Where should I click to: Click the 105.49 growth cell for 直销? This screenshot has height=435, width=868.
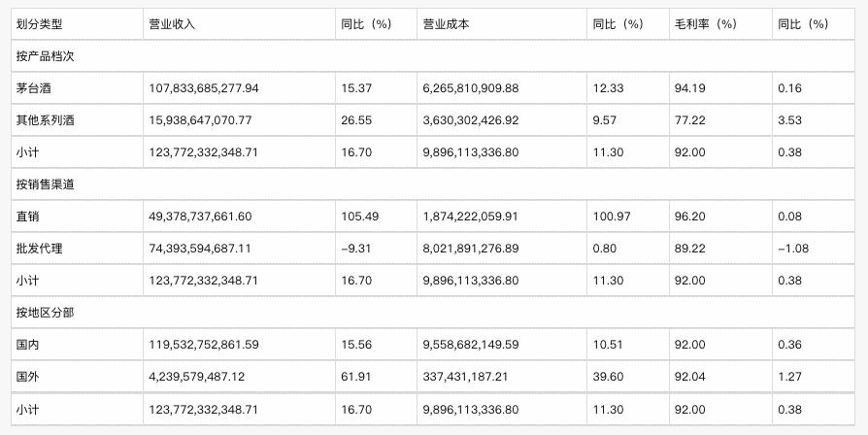pos(358,217)
